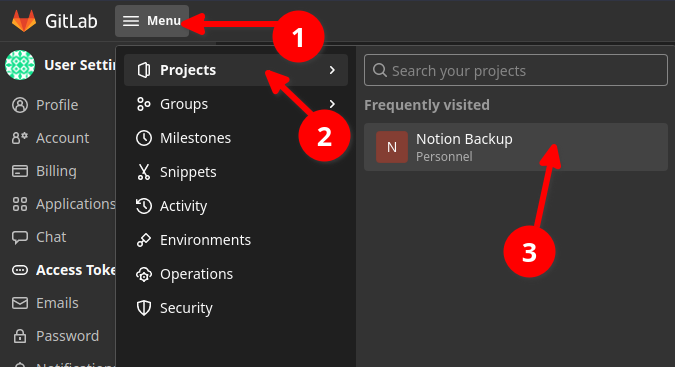Open the hamburger Menu button

point(152,21)
